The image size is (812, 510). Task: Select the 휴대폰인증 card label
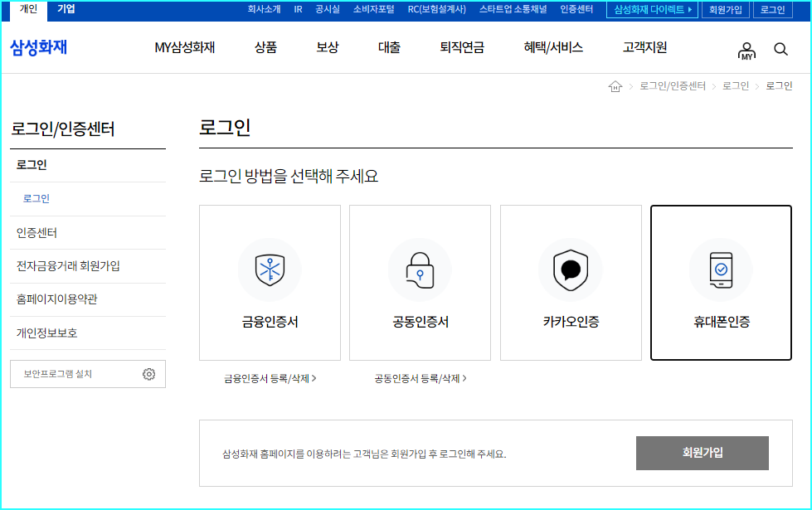[x=722, y=322]
